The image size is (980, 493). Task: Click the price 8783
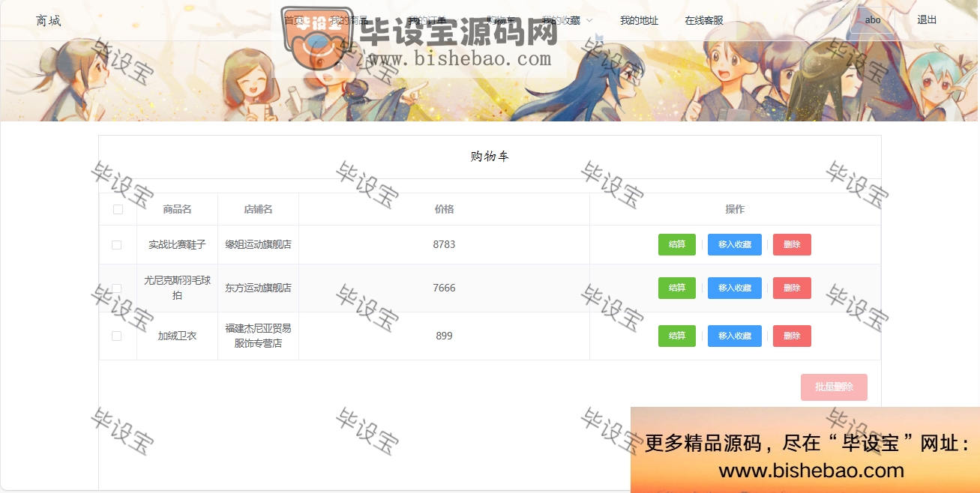(x=444, y=245)
